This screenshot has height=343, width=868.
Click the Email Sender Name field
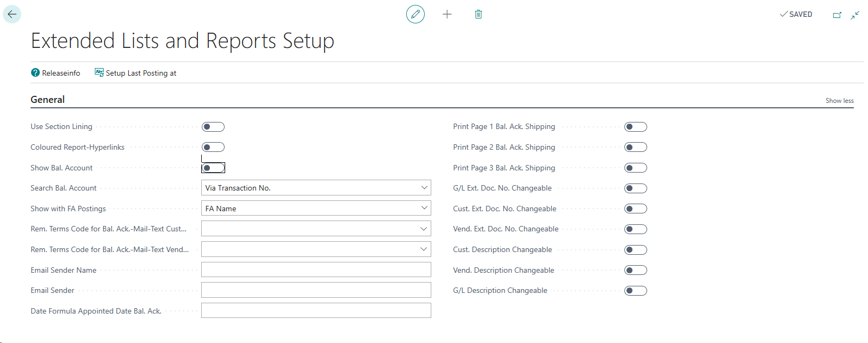[x=316, y=270]
